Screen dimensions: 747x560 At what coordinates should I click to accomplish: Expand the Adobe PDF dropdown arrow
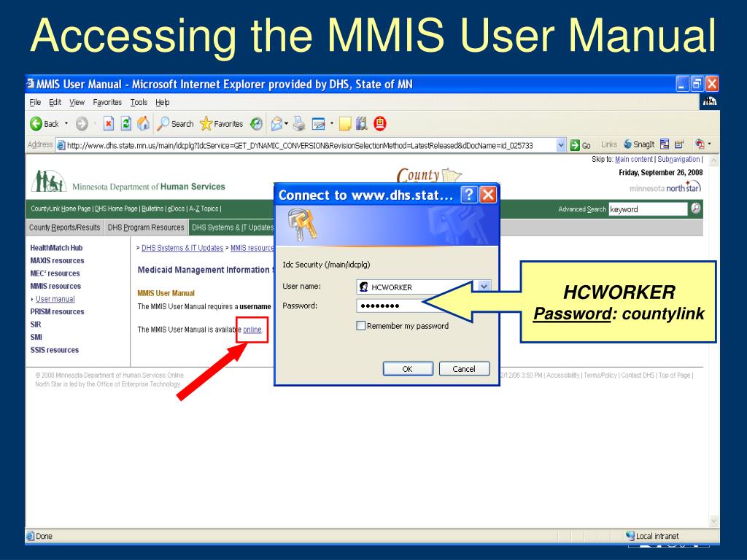pyautogui.click(x=709, y=144)
